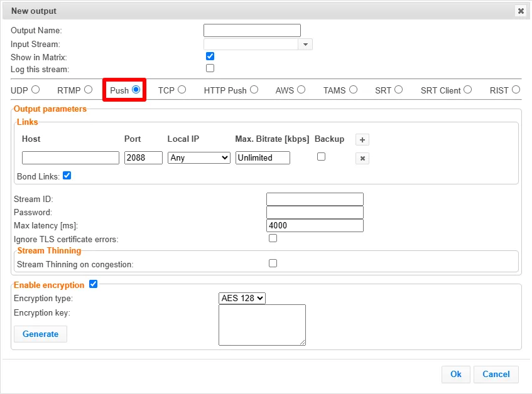Select HTTP Push output type
This screenshot has height=394, width=532.
pyautogui.click(x=254, y=90)
